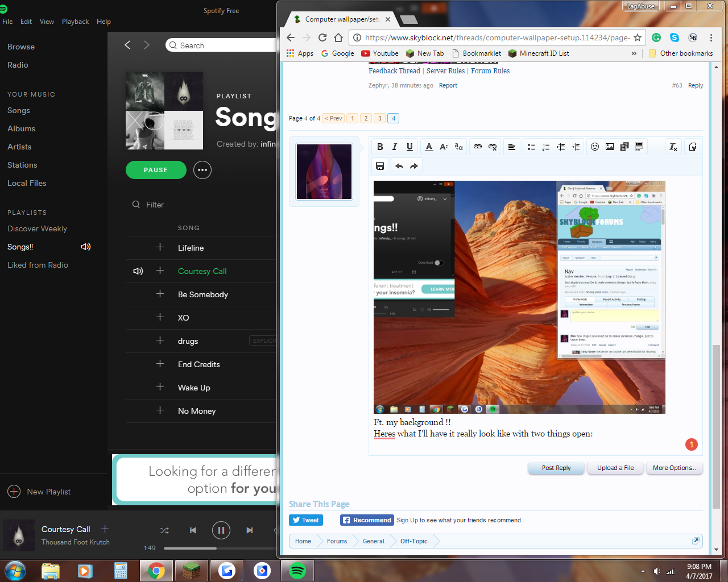728x582 pixels.
Task: Click the insert media icon in editor
Action: point(624,147)
